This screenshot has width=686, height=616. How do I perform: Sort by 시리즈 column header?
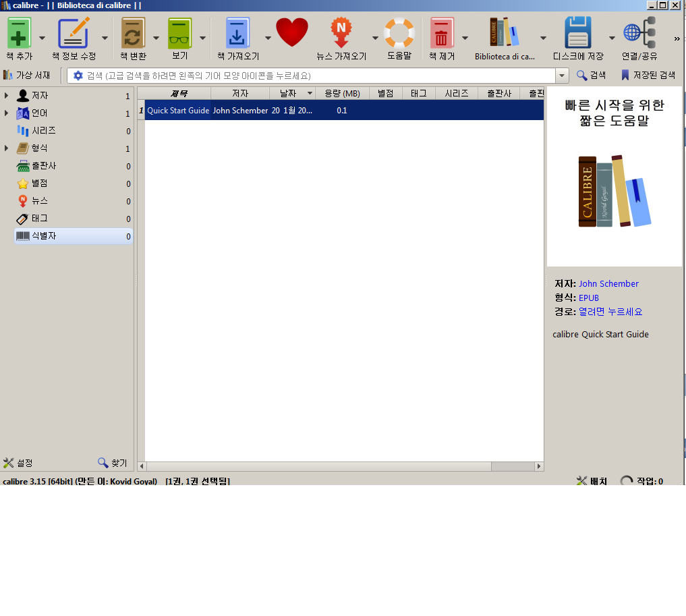tap(456, 93)
